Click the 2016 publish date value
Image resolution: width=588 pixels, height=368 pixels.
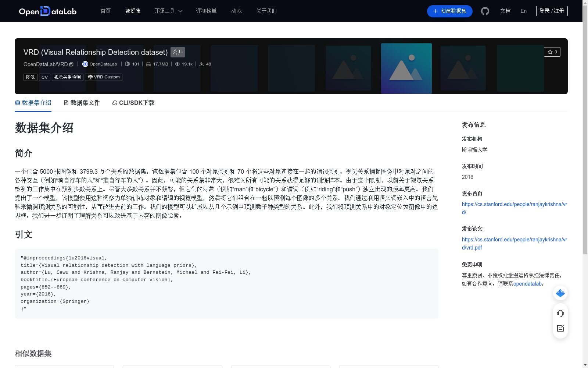coord(467,177)
